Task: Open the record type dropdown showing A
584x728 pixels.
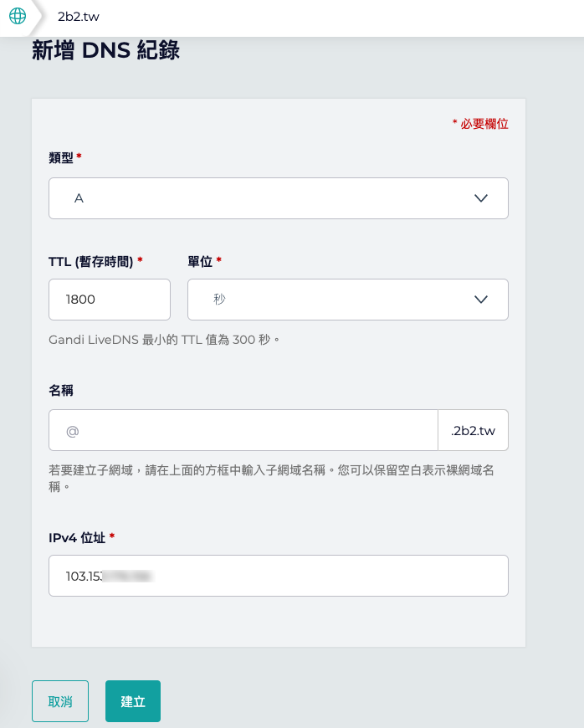Action: (x=279, y=198)
